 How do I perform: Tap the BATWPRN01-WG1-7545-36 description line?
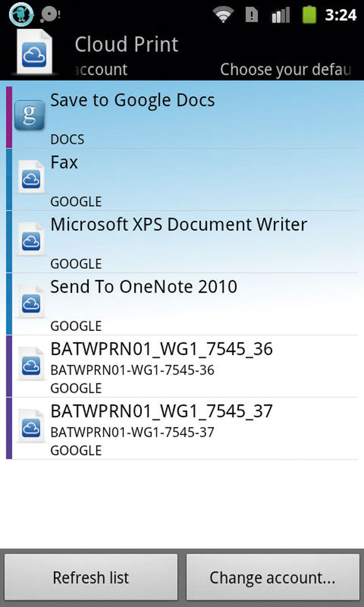click(x=132, y=370)
